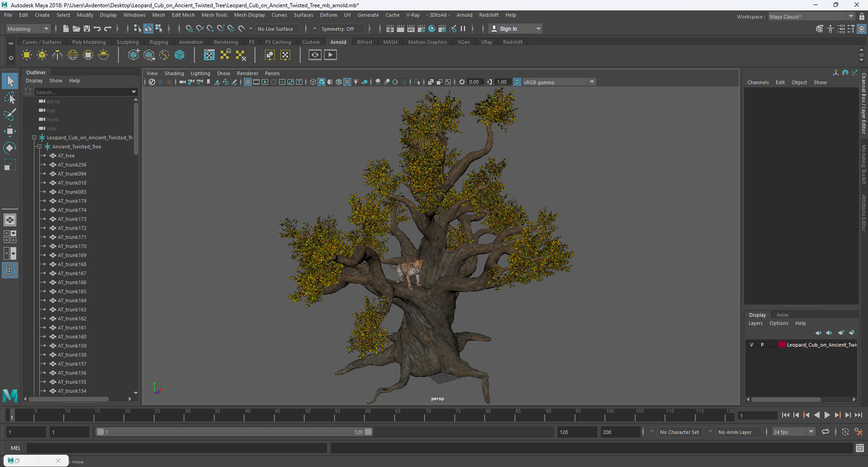Open the Symmetry: Off dropdown
The image size is (868, 467).
point(341,29)
